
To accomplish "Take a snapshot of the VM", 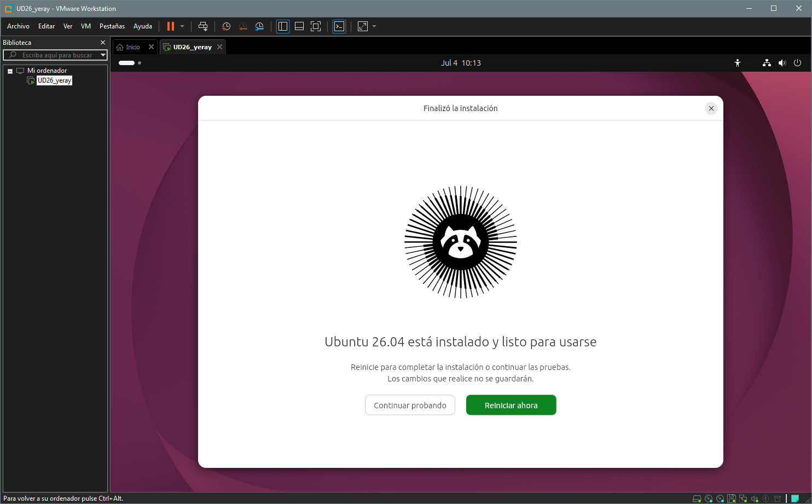I will tap(227, 26).
